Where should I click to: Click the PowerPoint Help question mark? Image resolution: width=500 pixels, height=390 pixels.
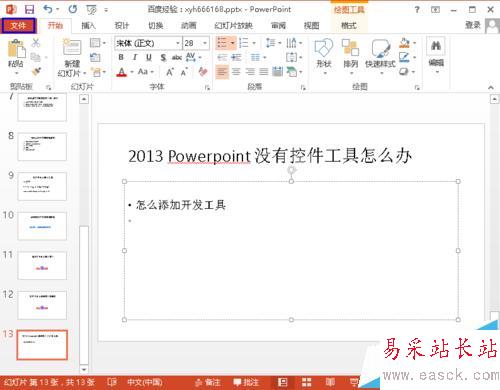[x=417, y=10]
